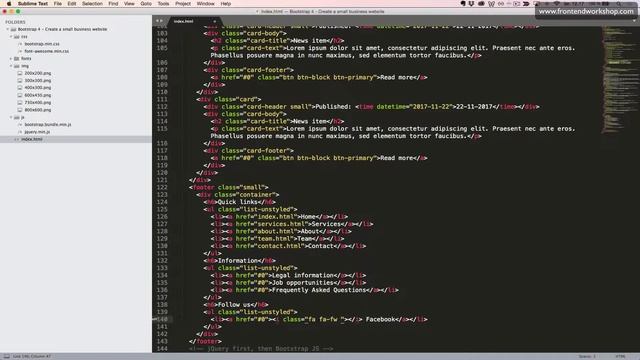Click the js folder icon
Viewport: 640px width, 360px height.
coord(17,118)
